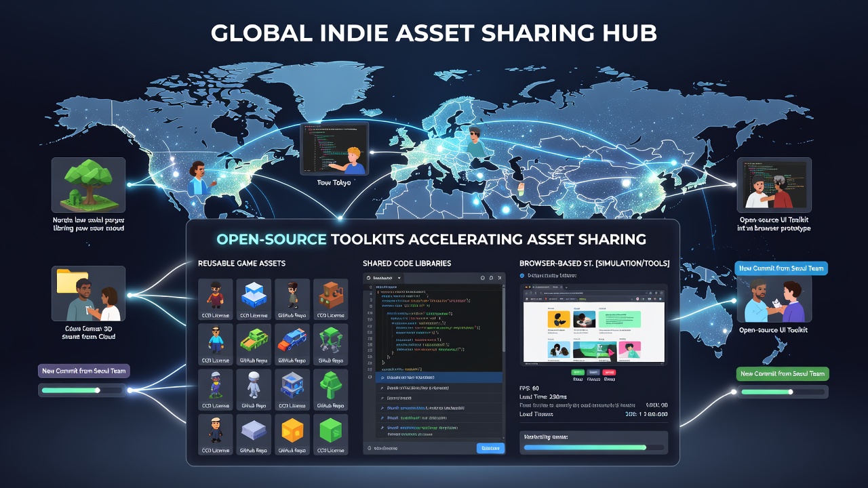868x488 pixels.
Task: Select the orange cube asset tile
Action: pos(292,434)
